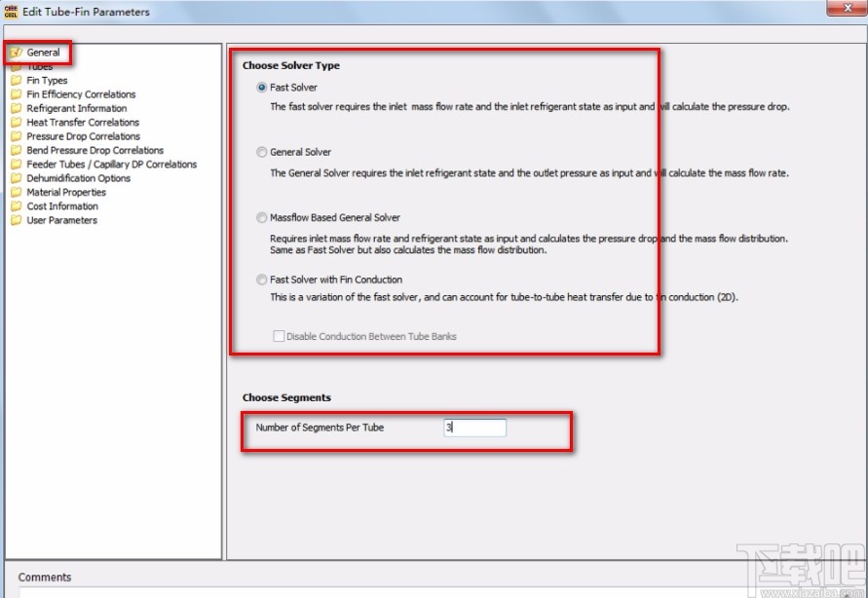Open Feeder Tubes / Capillary DP Correlations
Image resolution: width=868 pixels, height=598 pixels.
pyautogui.click(x=112, y=165)
